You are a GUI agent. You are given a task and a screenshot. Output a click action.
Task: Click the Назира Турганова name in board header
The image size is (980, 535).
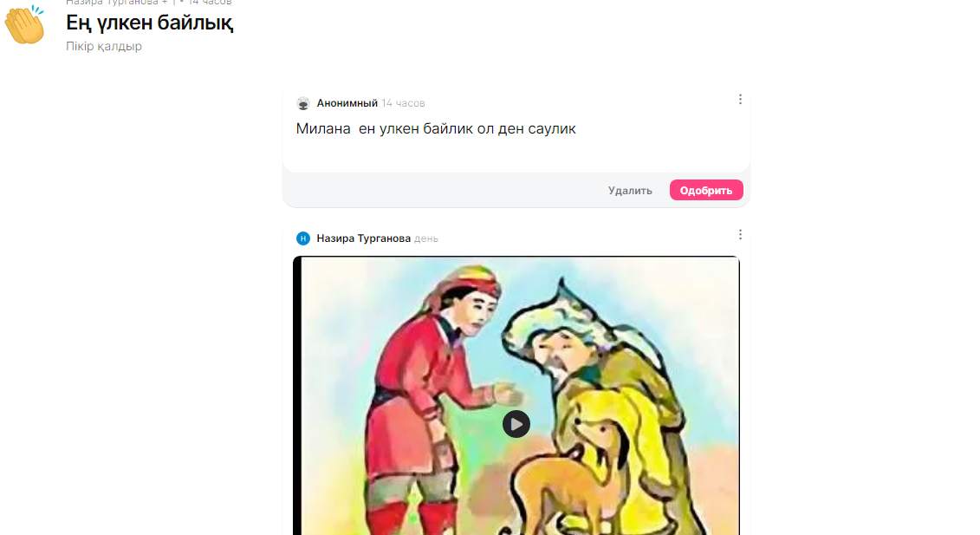[x=112, y=3]
